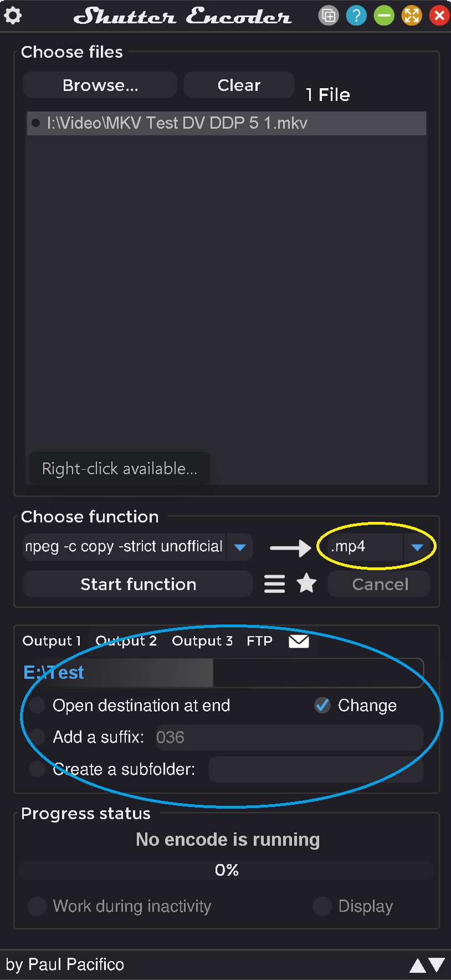Screen dimensions: 451x980
Task: Click the new window icon in the title bar
Action: pyautogui.click(x=329, y=16)
